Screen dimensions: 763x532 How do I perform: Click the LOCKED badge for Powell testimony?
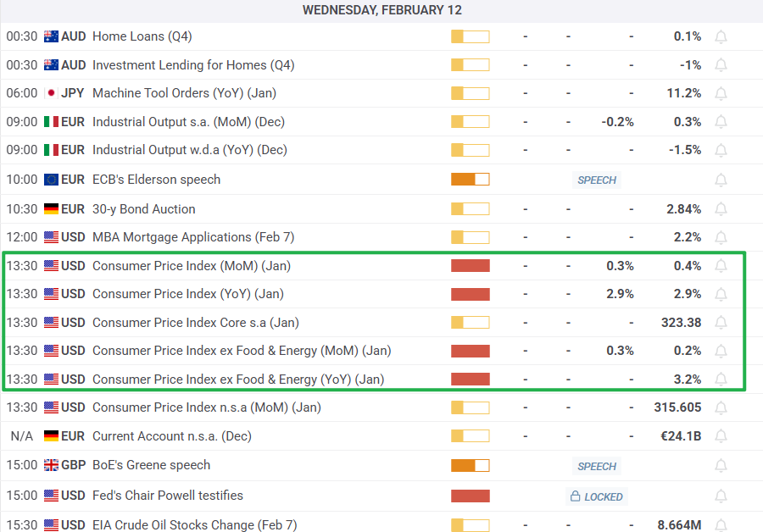coord(597,496)
